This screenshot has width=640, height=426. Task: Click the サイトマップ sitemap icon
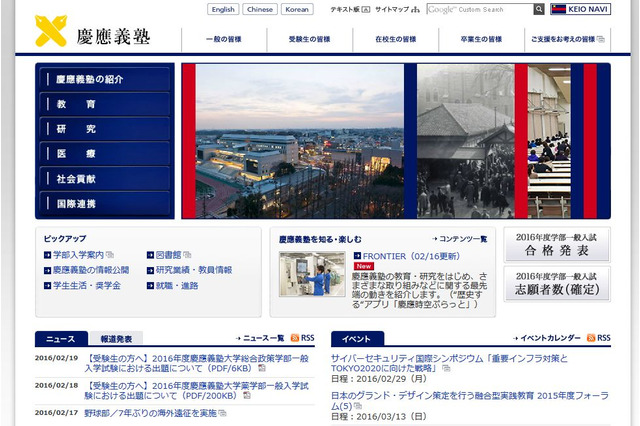point(416,9)
